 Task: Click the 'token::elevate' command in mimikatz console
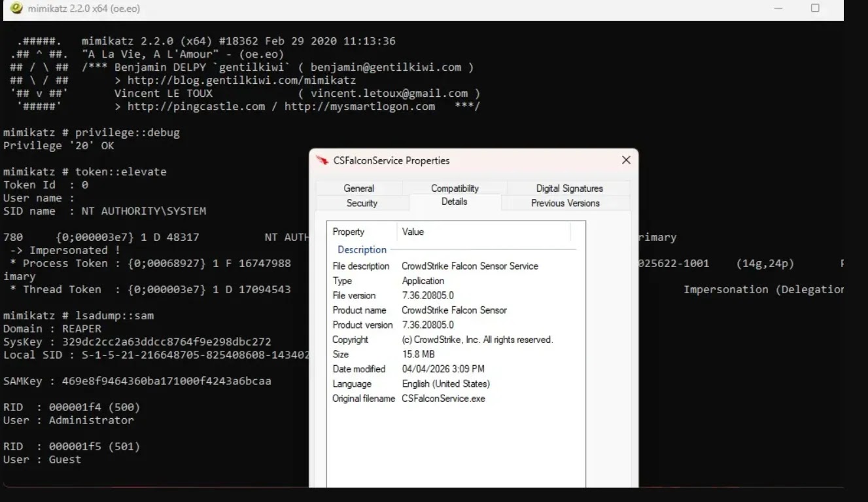click(x=121, y=171)
